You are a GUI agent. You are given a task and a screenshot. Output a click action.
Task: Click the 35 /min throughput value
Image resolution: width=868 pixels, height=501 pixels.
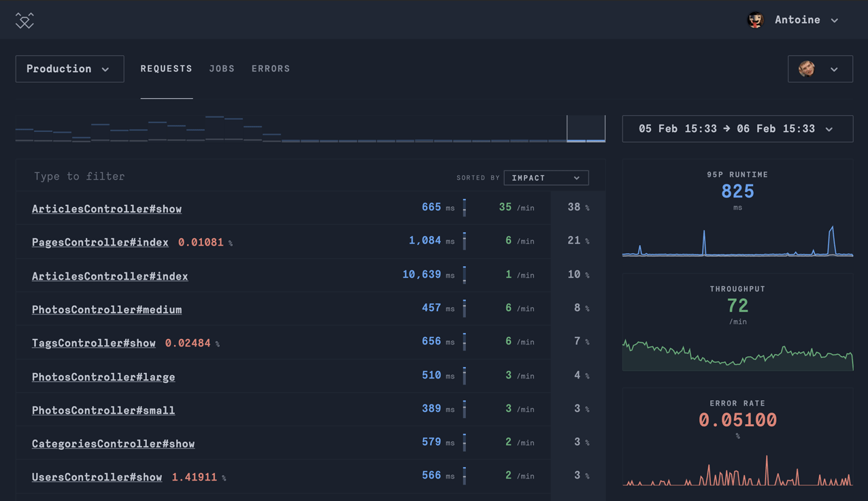click(516, 207)
